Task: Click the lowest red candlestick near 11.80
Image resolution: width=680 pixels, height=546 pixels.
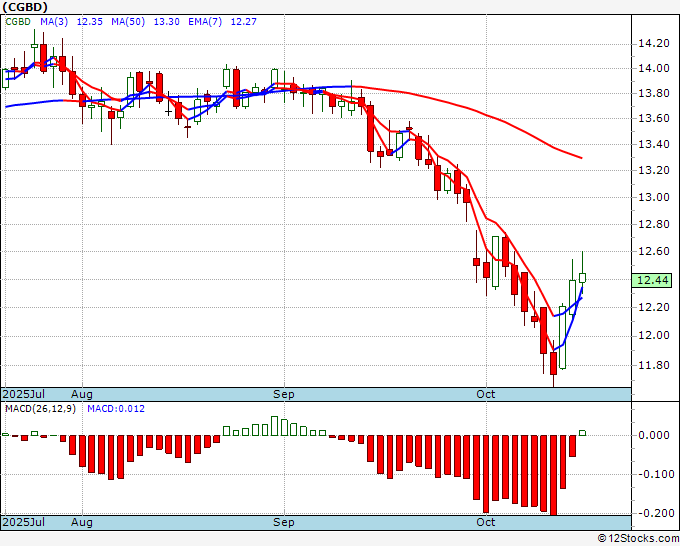Action: point(553,363)
